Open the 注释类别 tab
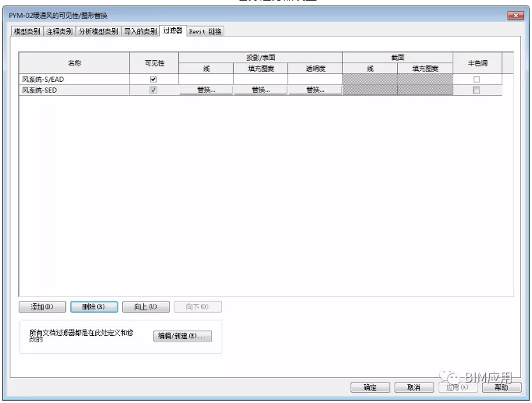The width and height of the screenshot is (532, 403). click(x=59, y=31)
